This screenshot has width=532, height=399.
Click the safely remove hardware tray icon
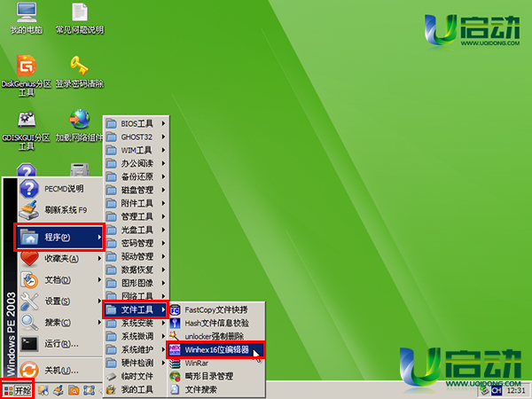[x=484, y=391]
